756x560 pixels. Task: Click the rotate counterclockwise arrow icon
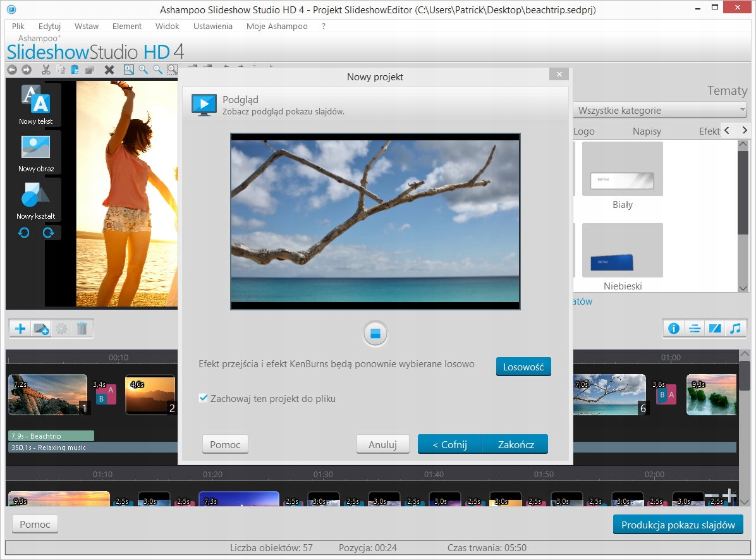(24, 233)
